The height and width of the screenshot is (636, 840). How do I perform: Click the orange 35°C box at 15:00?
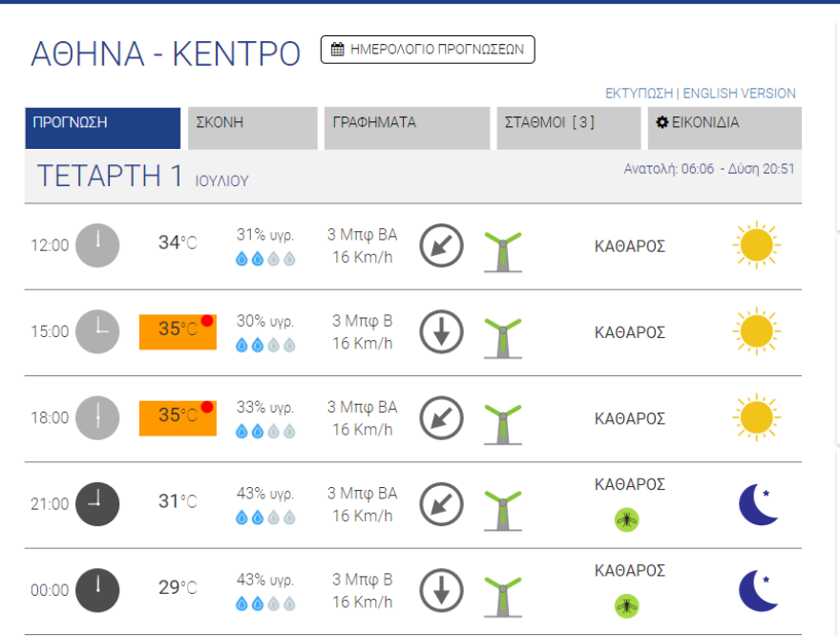click(x=178, y=331)
